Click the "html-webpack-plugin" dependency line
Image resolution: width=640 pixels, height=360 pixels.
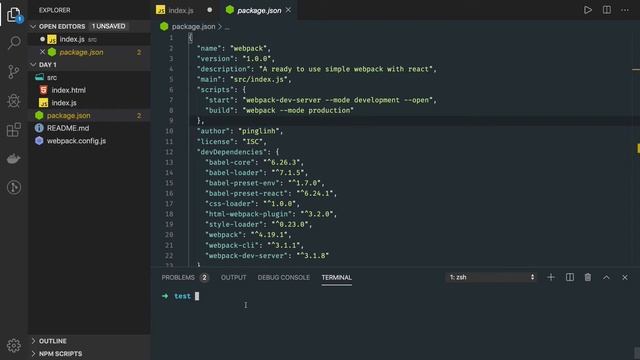click(x=271, y=214)
